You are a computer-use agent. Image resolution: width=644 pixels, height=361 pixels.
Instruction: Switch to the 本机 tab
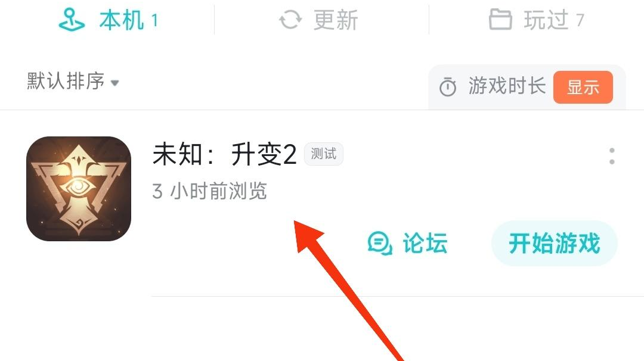click(x=109, y=20)
